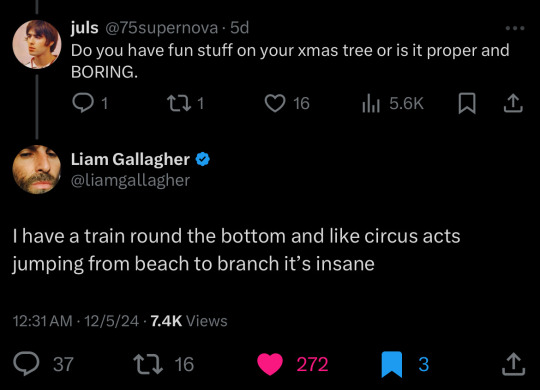
Task: Retweet juls's xmas tree tweet
Action: (179, 103)
